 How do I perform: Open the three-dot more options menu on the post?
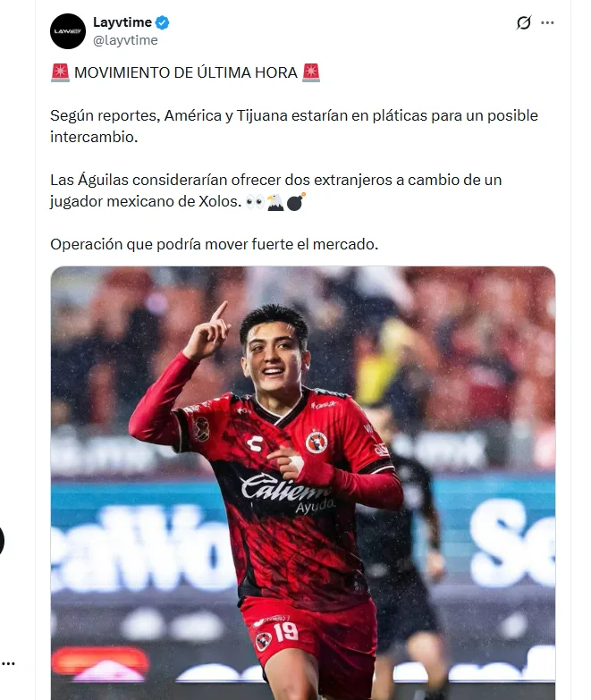pos(547,22)
